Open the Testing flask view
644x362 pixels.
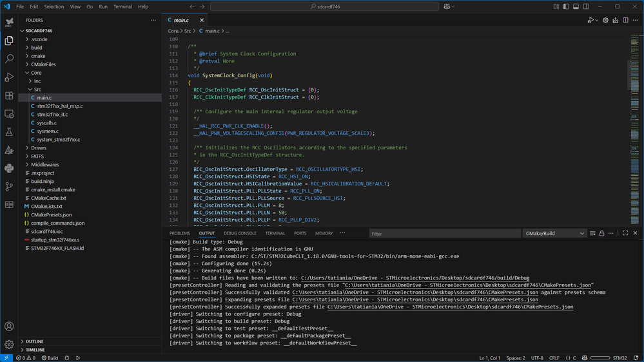click(9, 132)
